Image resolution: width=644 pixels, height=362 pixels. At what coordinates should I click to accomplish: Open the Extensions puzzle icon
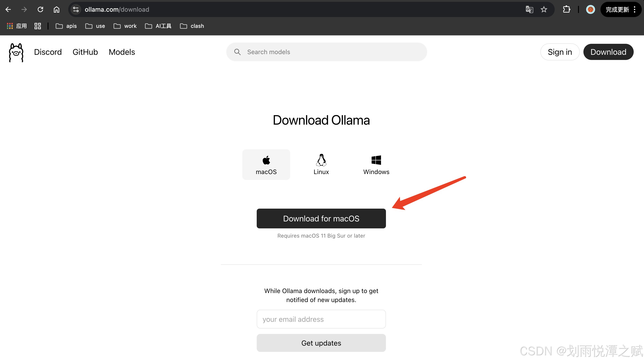point(566,9)
